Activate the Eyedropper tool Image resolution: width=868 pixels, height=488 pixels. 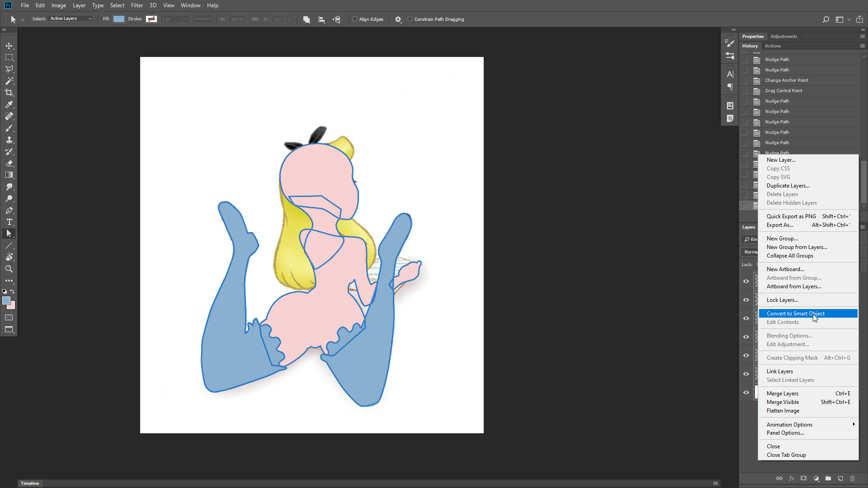tap(9, 104)
